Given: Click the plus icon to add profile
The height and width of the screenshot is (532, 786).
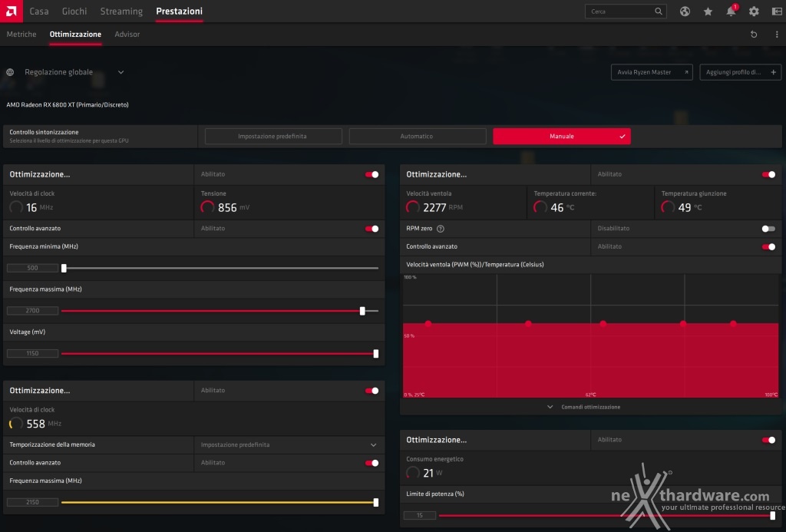Looking at the screenshot, I should point(774,72).
